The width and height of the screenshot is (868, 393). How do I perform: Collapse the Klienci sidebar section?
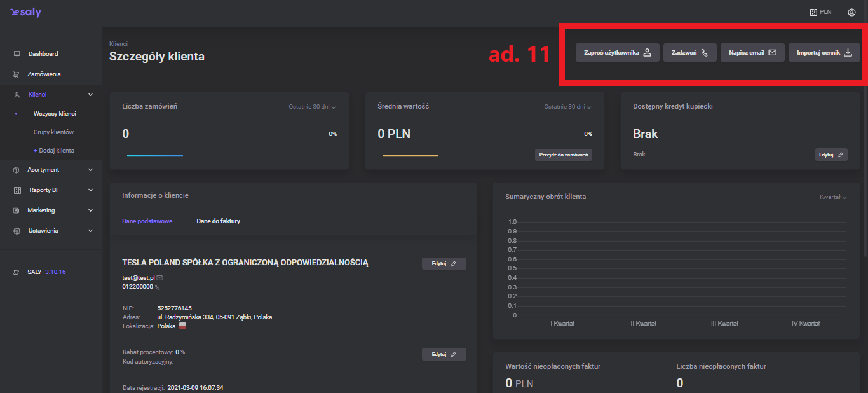(x=90, y=95)
